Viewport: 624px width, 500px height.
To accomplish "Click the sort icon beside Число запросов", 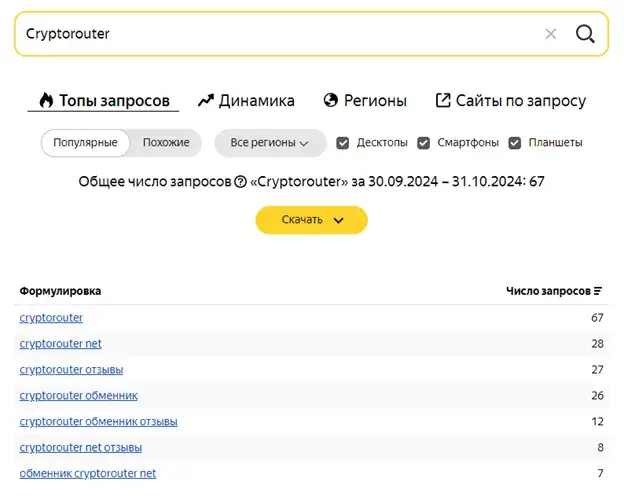I will point(598,291).
